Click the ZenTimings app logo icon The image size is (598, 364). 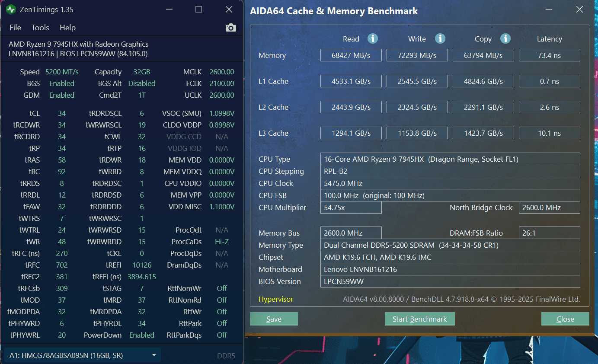click(11, 9)
